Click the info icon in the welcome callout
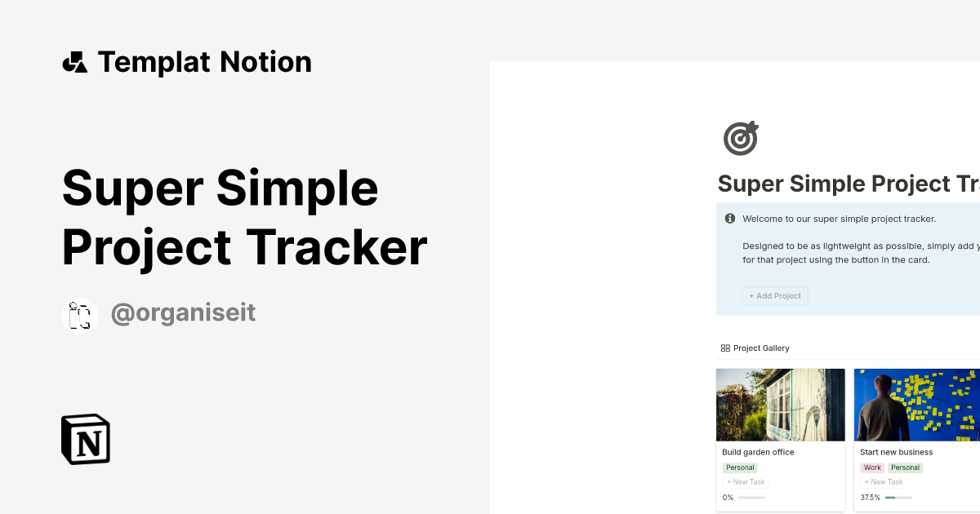The height and width of the screenshot is (514, 980). tap(729, 218)
